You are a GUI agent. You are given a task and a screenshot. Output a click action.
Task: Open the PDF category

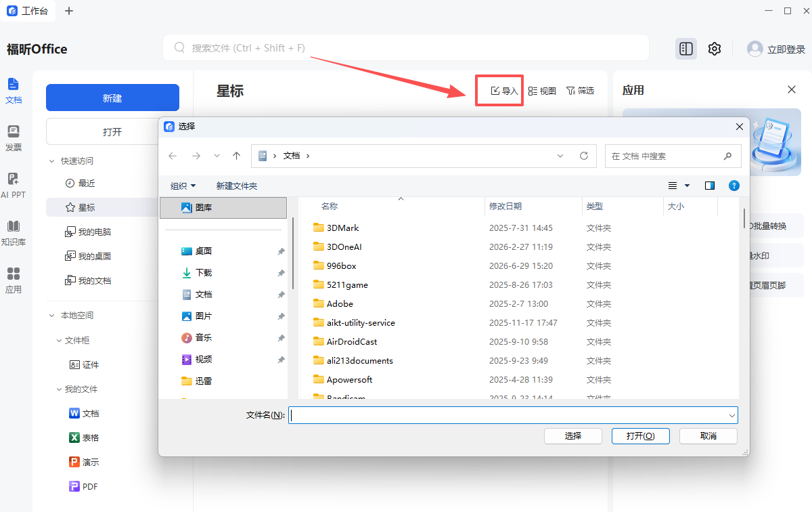point(84,487)
